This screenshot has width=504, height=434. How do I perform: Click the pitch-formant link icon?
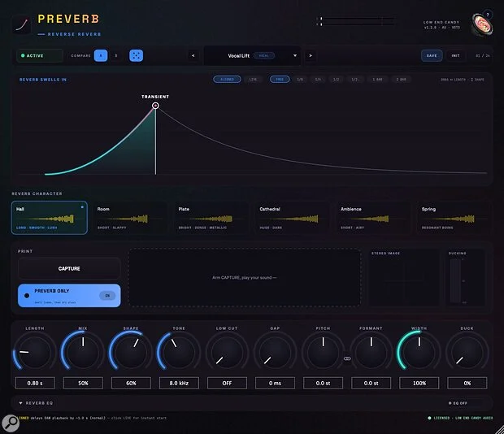point(347,358)
